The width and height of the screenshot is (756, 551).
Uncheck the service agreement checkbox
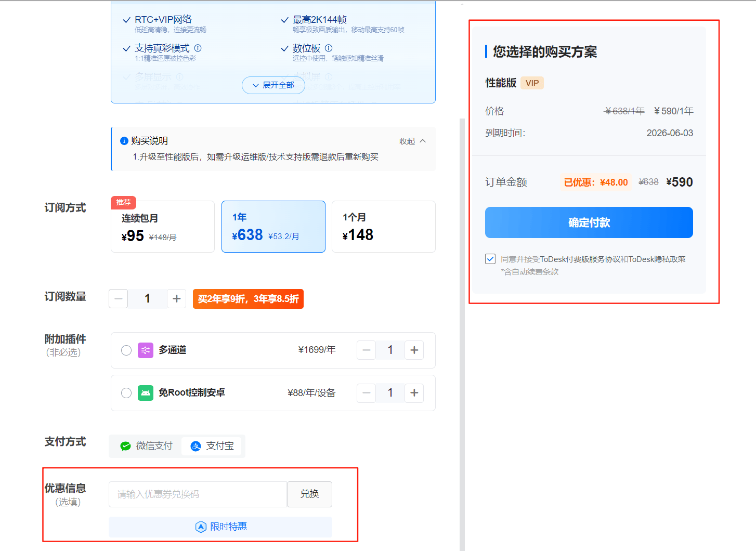pyautogui.click(x=490, y=258)
